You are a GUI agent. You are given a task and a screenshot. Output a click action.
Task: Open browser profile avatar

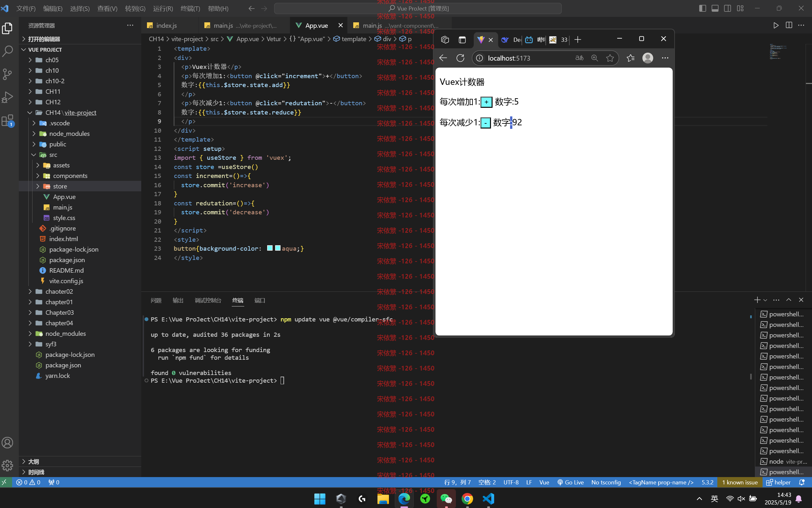pos(648,58)
